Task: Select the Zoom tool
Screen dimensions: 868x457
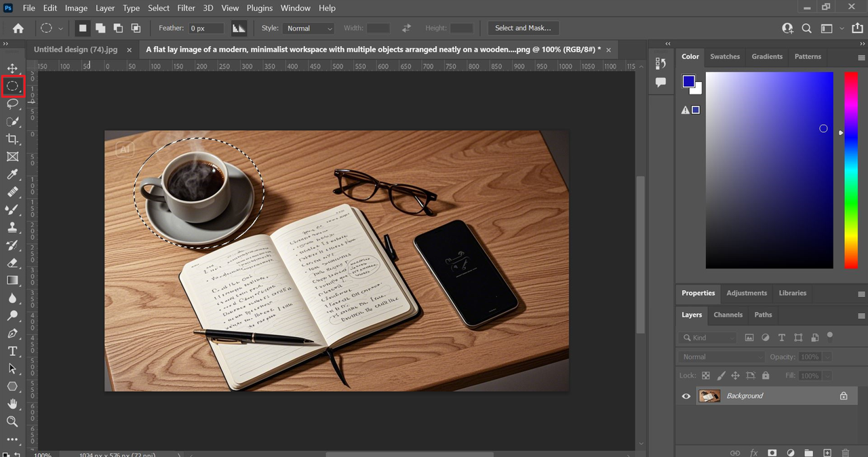Action: (12, 421)
